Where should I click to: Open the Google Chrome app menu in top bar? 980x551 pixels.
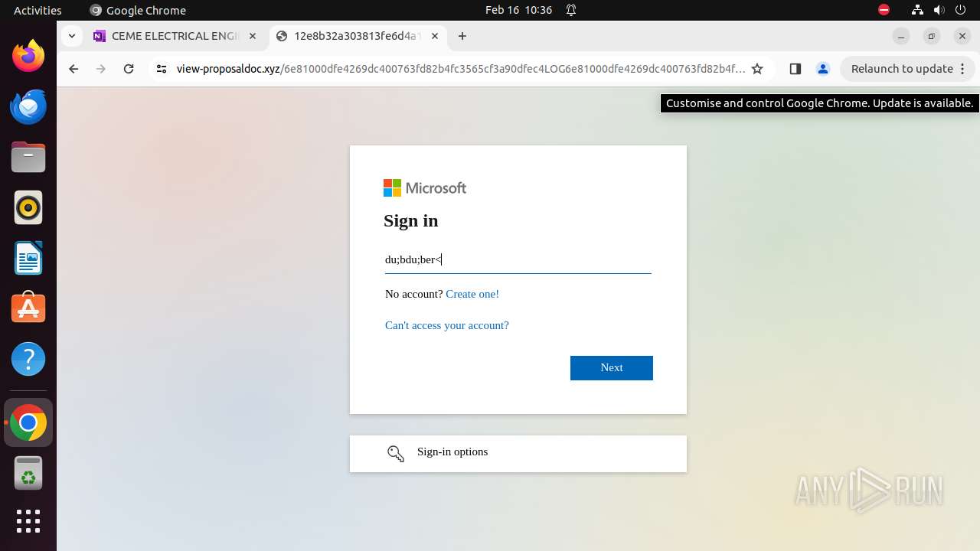click(138, 10)
